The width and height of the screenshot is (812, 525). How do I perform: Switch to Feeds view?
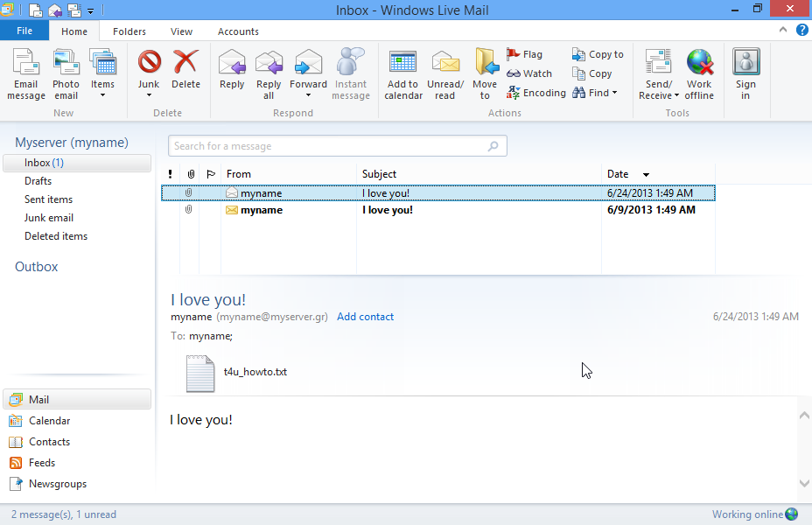(x=32, y=463)
